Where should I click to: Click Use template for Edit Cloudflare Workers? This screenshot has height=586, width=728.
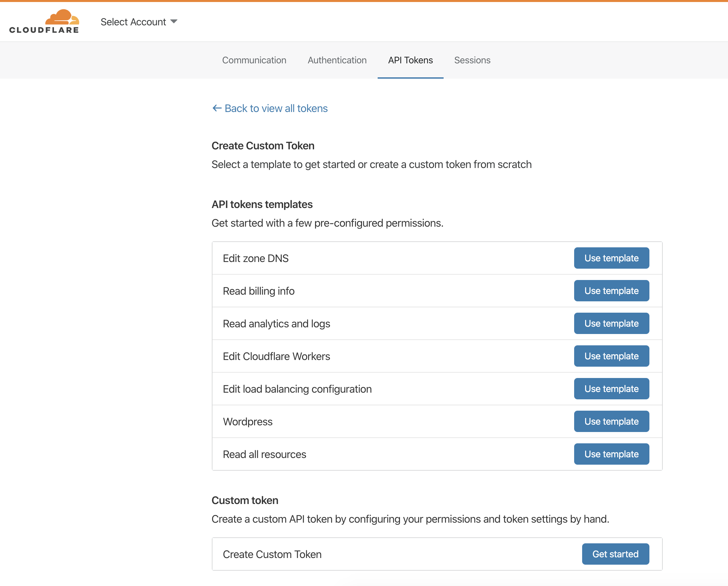611,356
